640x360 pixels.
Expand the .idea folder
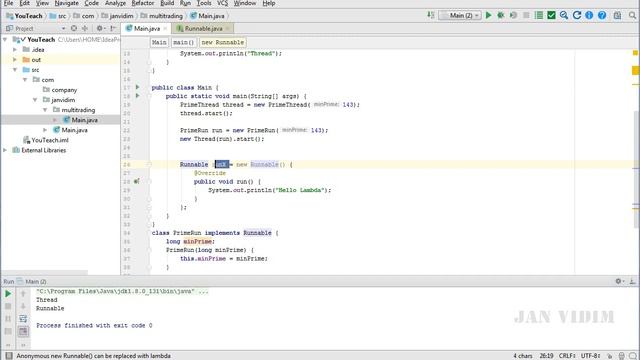point(15,49)
